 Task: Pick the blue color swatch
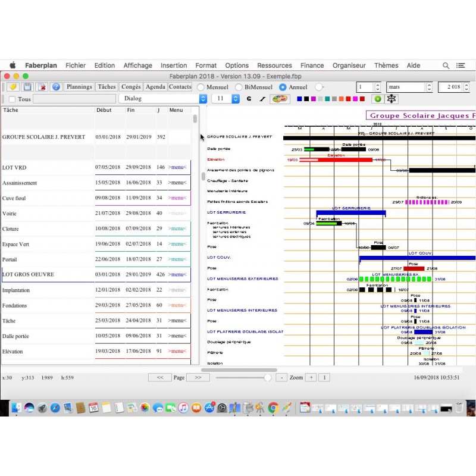(299, 99)
